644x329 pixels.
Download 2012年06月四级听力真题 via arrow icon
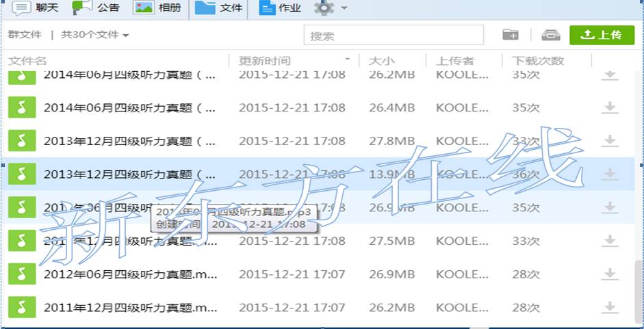tap(610, 274)
